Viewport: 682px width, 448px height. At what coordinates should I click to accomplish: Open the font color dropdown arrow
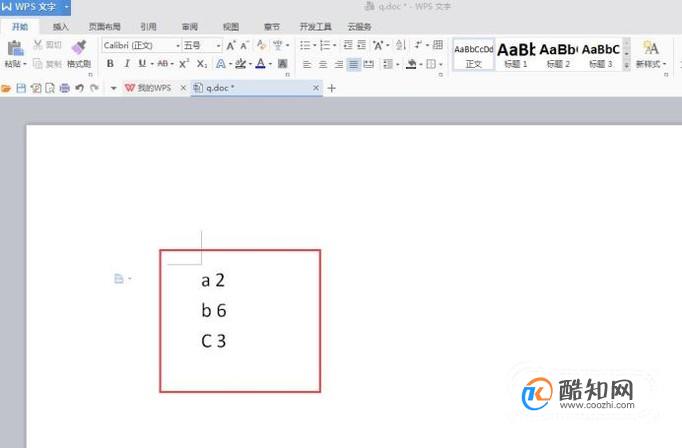[x=271, y=64]
